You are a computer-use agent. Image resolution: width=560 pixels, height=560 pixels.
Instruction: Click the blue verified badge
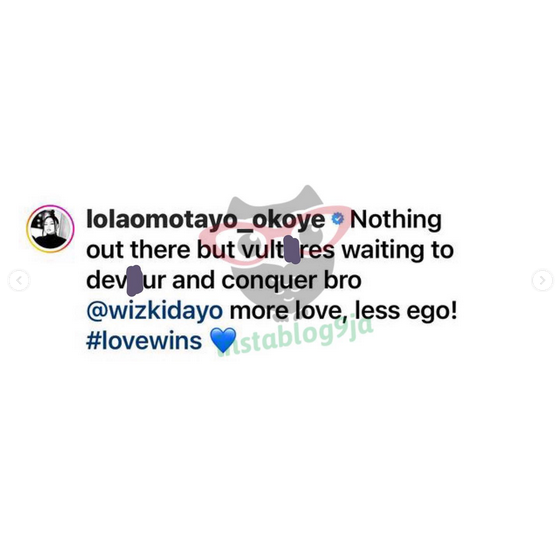pyautogui.click(x=337, y=219)
